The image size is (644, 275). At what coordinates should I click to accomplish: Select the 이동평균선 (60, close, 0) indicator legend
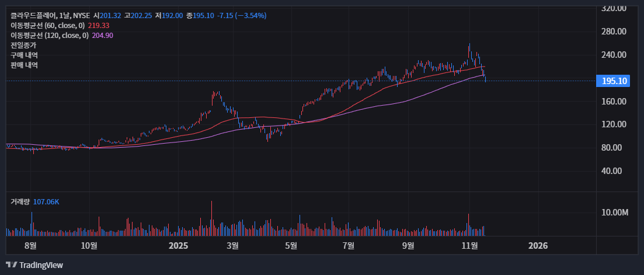click(x=47, y=26)
